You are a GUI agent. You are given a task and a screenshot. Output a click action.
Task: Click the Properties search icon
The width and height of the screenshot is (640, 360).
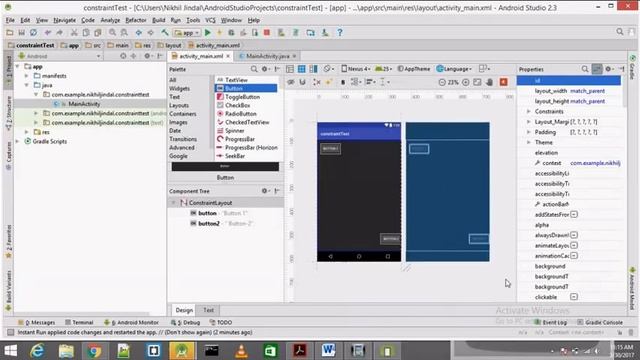coord(585,69)
